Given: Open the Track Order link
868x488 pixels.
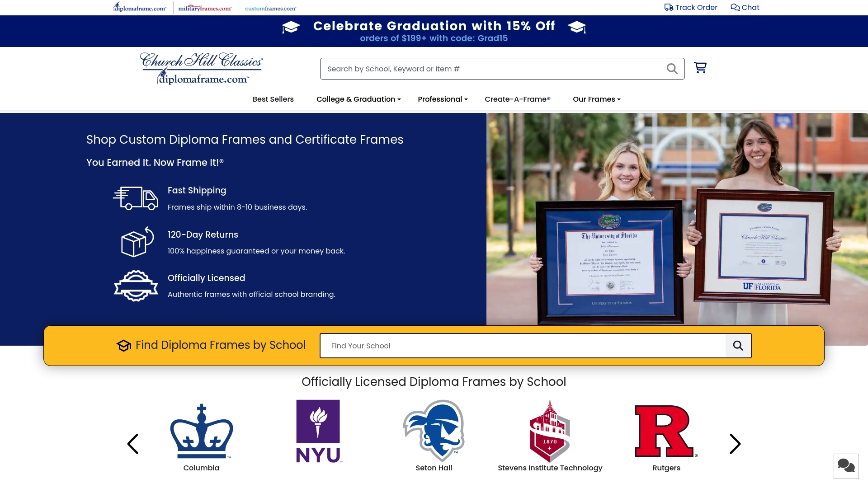Looking at the screenshot, I should tap(691, 7).
